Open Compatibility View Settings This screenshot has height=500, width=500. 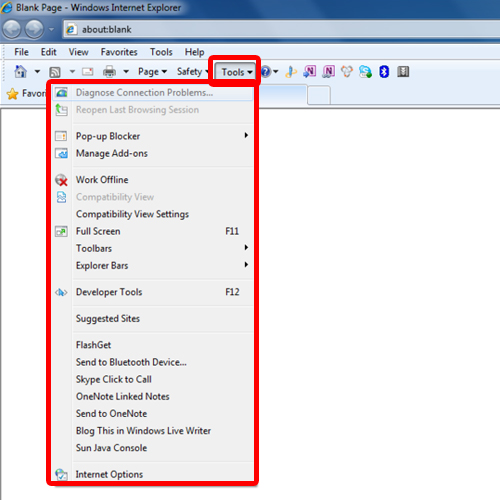pos(153,214)
